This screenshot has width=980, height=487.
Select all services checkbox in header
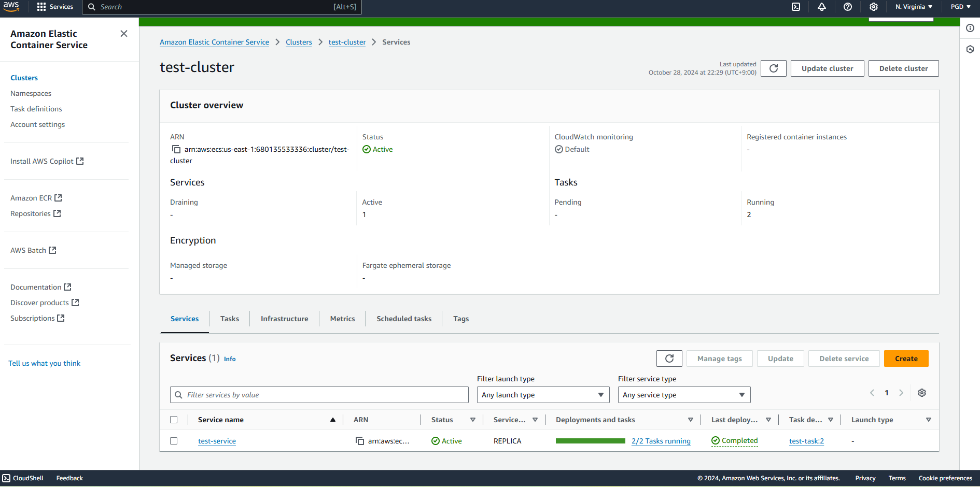click(174, 420)
